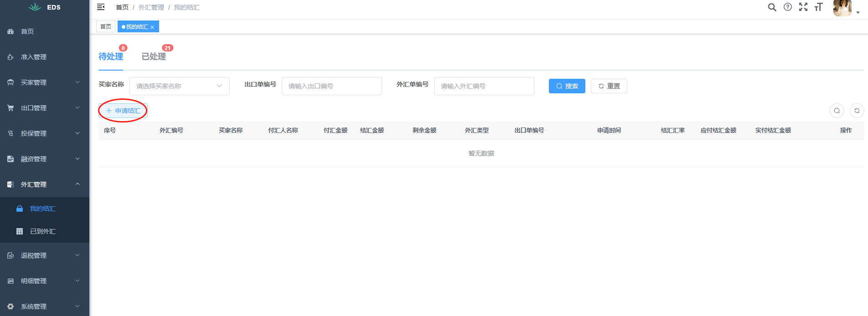Viewport: 868px width, 316px height.
Task: Open 我的结汇 submenu item
Action: pos(45,209)
